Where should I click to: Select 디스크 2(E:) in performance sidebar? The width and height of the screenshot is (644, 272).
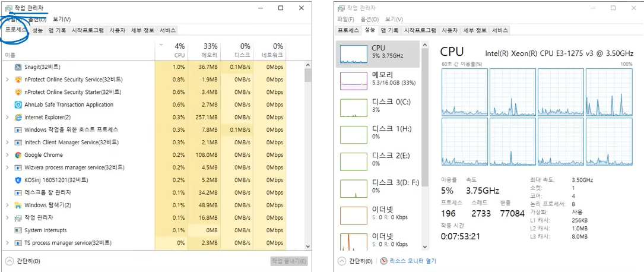(378, 162)
